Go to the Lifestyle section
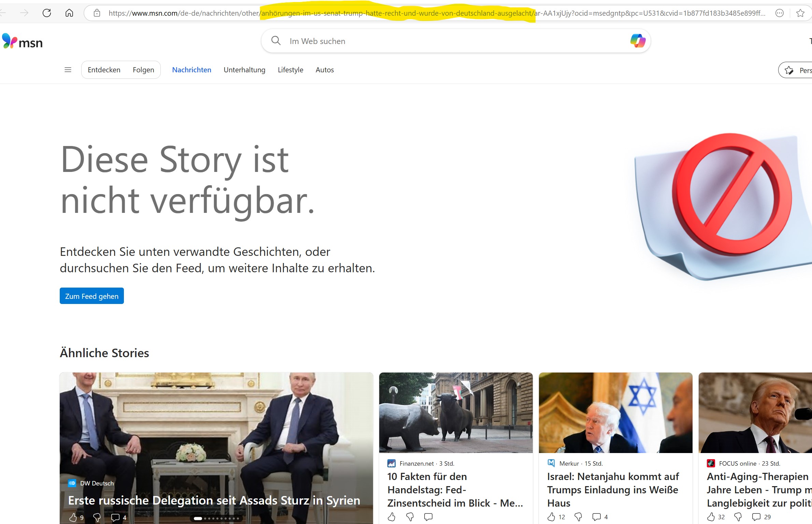Image resolution: width=812 pixels, height=524 pixels. 290,70
